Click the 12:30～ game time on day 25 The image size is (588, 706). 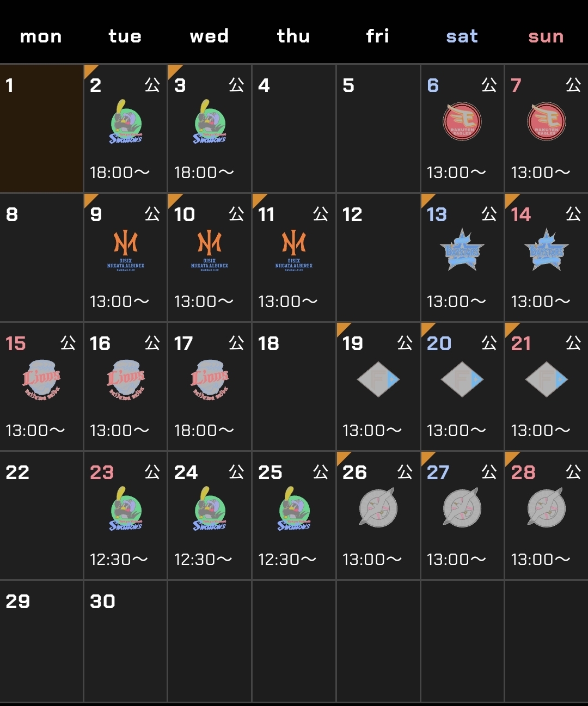pyautogui.click(x=287, y=560)
